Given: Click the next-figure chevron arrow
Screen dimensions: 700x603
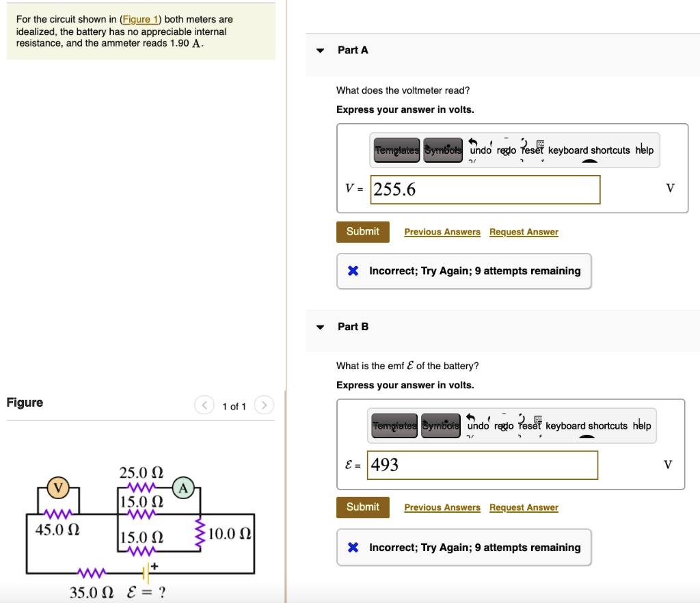Looking at the screenshot, I should 264,405.
